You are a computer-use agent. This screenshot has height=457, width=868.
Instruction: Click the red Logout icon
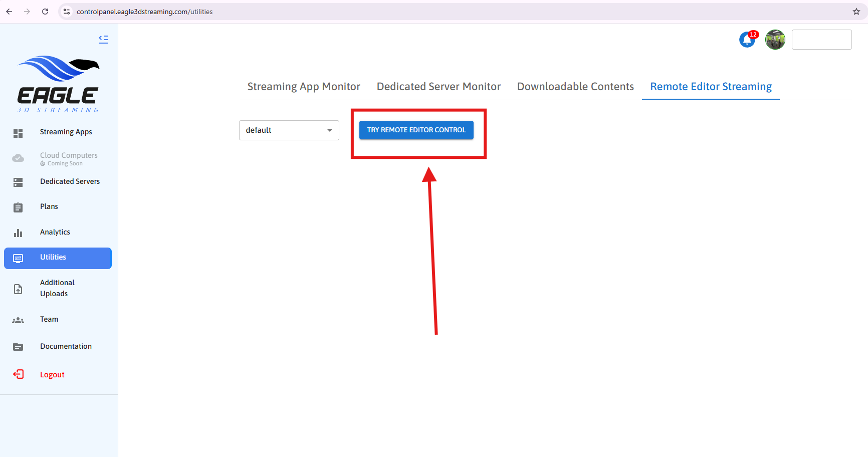click(18, 374)
